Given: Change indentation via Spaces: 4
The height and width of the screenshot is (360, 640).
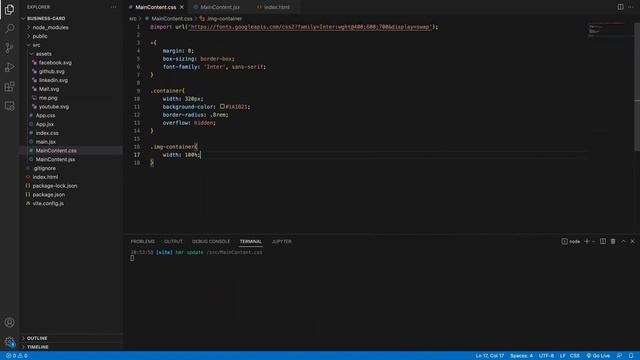Looking at the screenshot, I should pyautogui.click(x=521, y=356).
